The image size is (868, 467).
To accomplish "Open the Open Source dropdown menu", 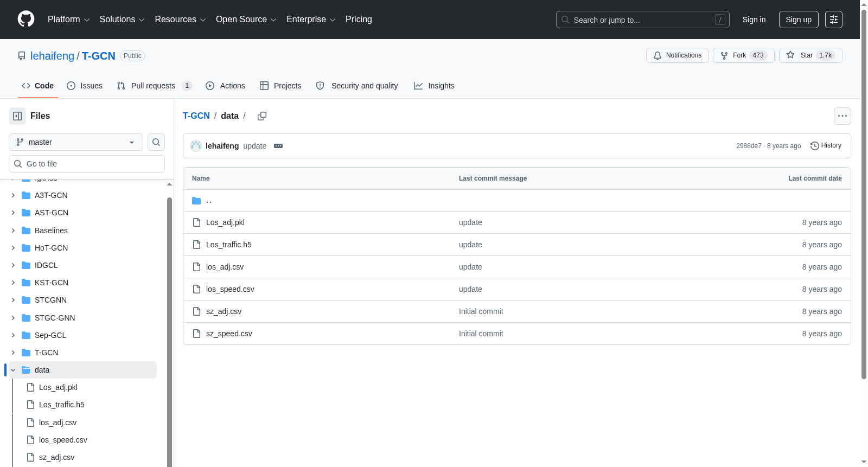I will 246,20.
